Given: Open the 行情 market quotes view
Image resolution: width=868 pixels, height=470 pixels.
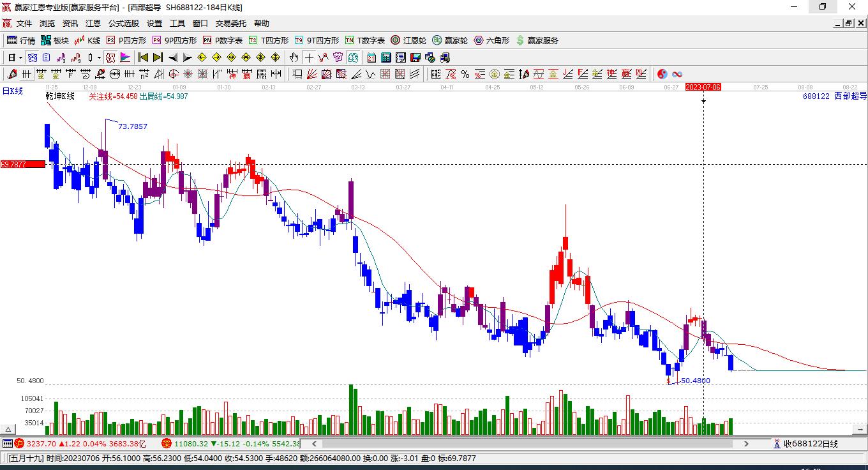Looking at the screenshot, I should coord(21,40).
